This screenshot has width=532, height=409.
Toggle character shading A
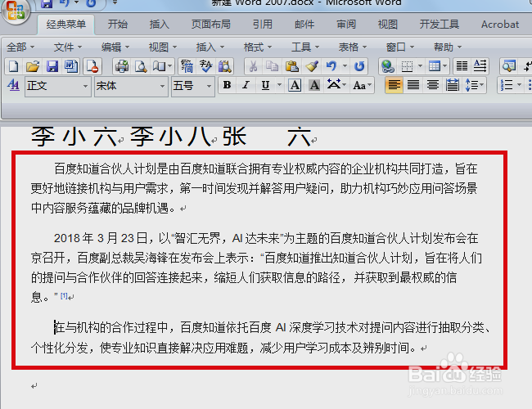314,85
